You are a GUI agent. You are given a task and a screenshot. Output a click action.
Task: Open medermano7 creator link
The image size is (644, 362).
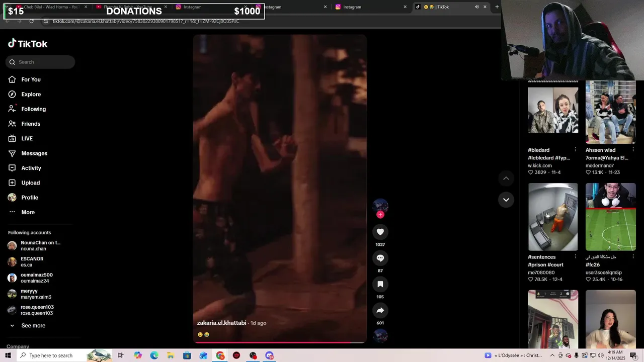(600, 165)
